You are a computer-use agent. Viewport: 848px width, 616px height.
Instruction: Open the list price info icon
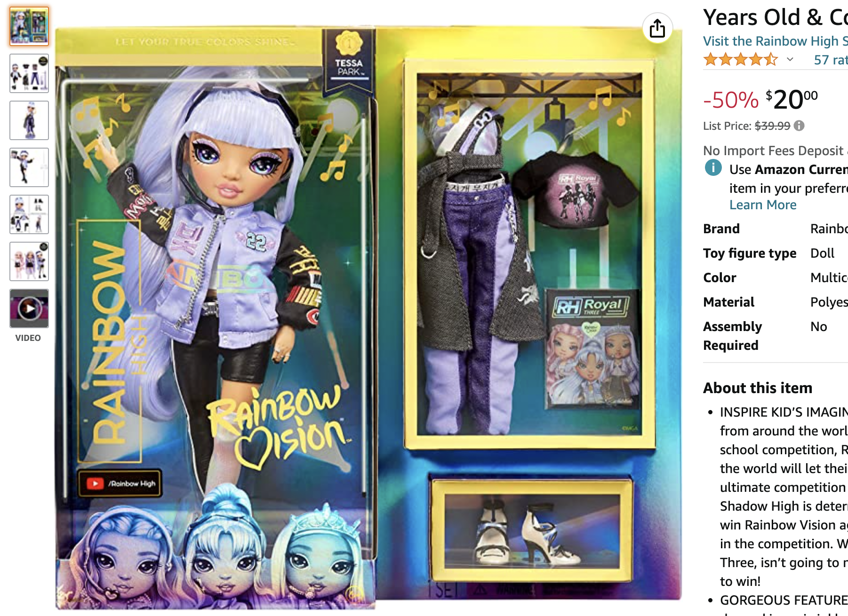coord(799,126)
